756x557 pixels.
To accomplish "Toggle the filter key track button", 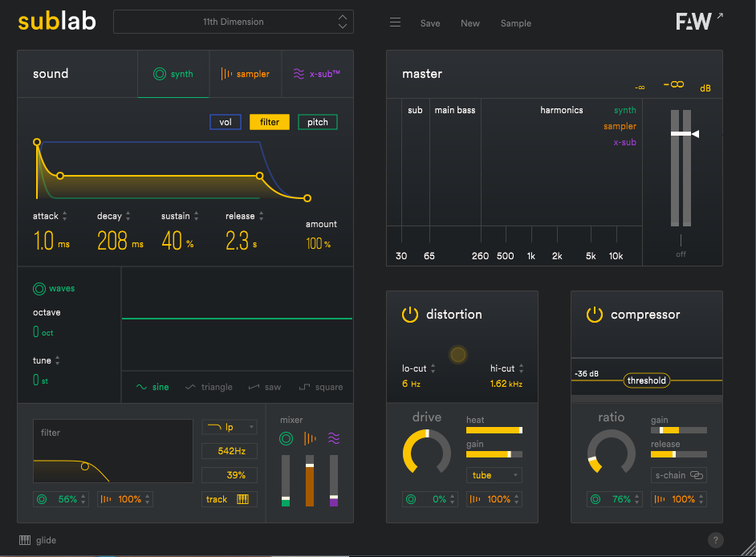I will click(229, 499).
